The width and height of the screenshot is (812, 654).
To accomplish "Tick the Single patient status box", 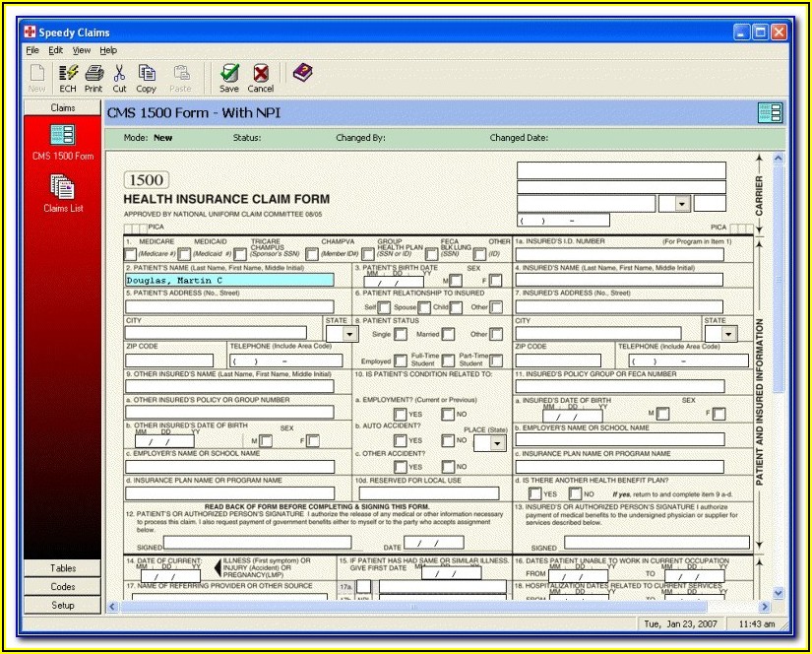I will pyautogui.click(x=400, y=335).
